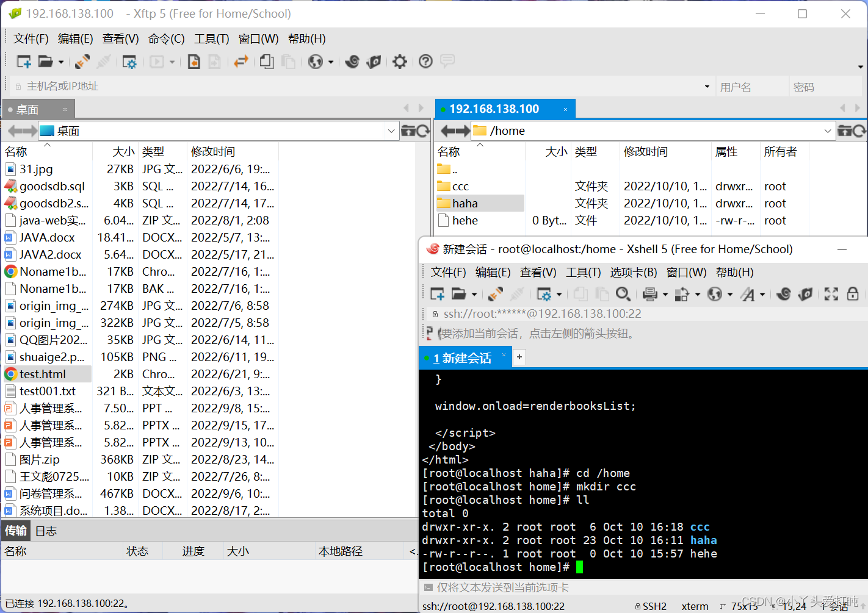Image resolution: width=868 pixels, height=613 pixels.
Task: Expand the host address dropdown arrow
Action: [x=707, y=87]
